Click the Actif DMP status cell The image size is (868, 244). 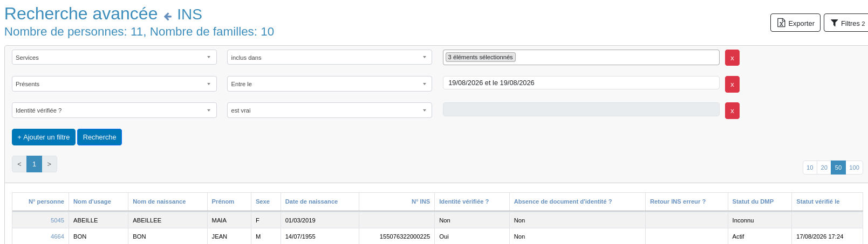[760, 236]
